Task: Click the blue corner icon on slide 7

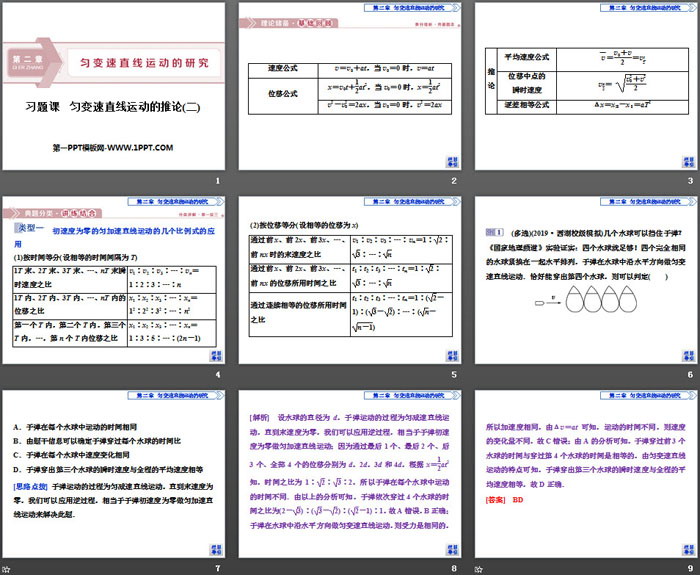Action: [216, 549]
